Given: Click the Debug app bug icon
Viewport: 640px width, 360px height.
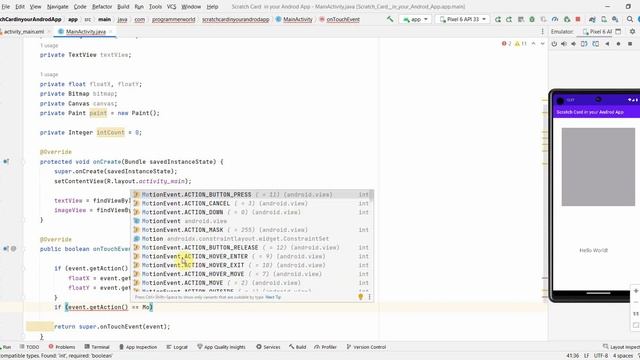Looking at the screenshot, I should (x=532, y=19).
